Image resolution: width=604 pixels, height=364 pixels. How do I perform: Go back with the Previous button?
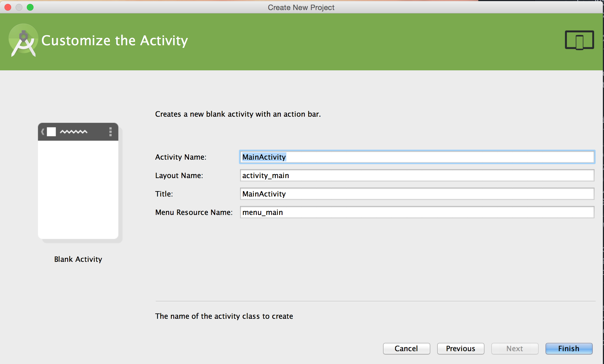pos(461,349)
